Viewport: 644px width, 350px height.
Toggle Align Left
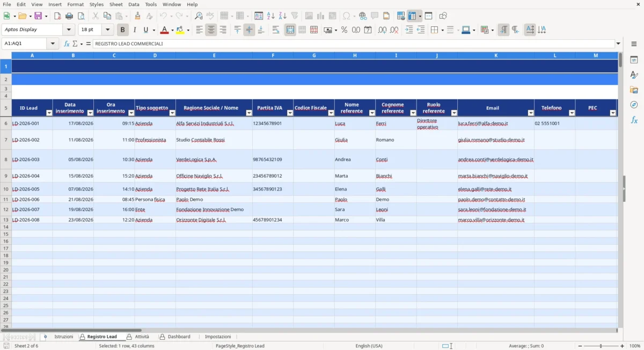pyautogui.click(x=200, y=30)
